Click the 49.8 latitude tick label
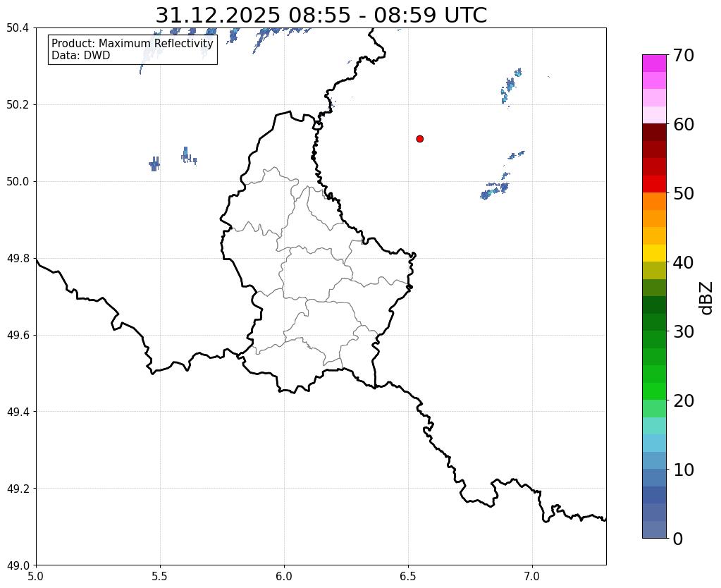Viewport: 721px width, 588px height. coord(18,259)
